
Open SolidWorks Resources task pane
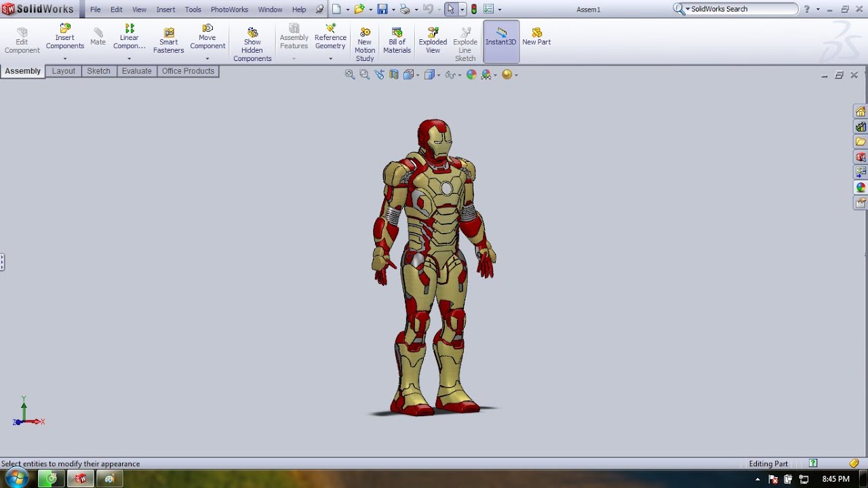pyautogui.click(x=861, y=112)
